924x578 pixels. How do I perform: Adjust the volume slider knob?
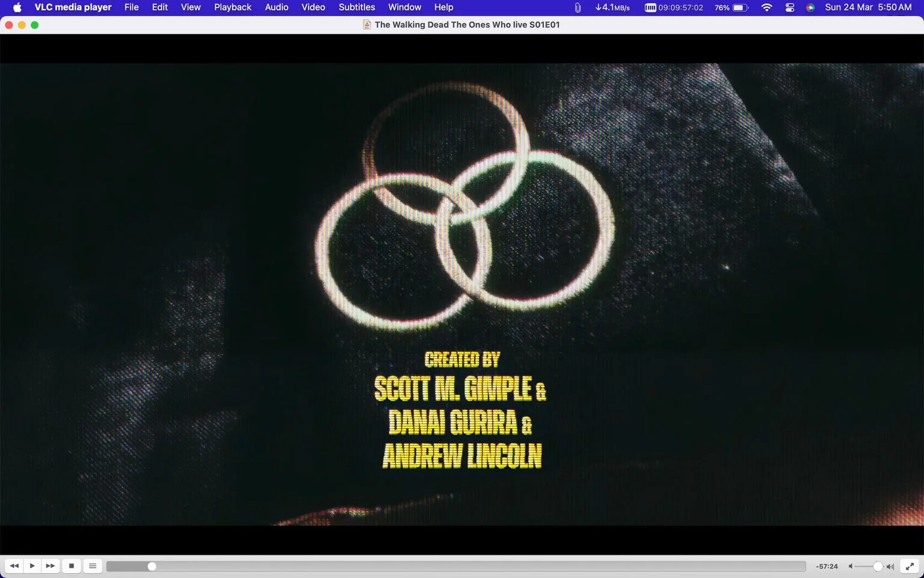coord(878,566)
